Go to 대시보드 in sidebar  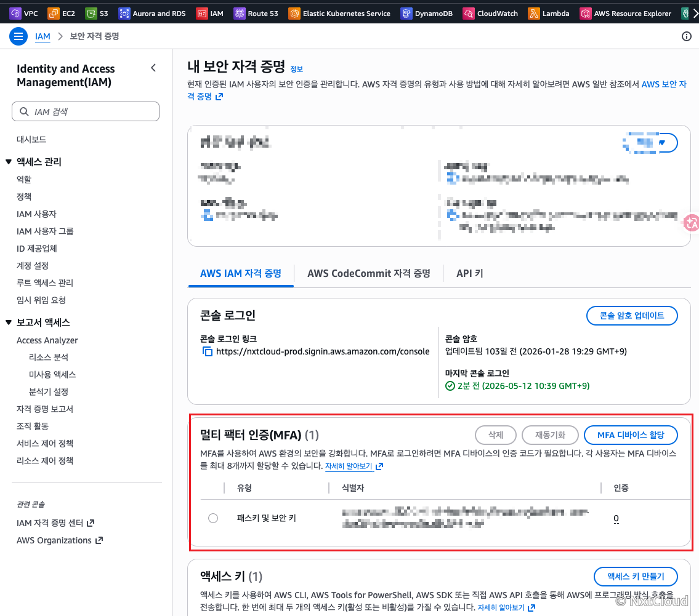click(31, 140)
